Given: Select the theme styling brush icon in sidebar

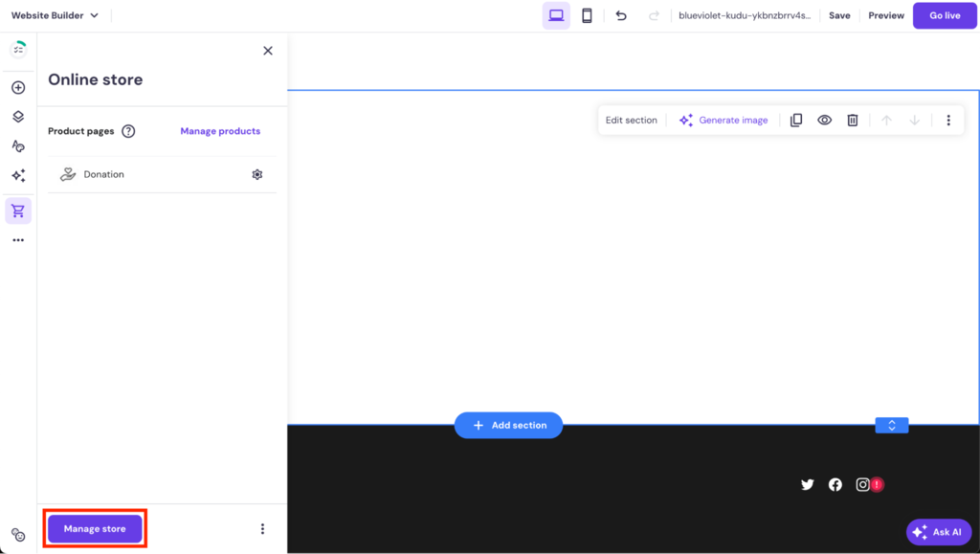Looking at the screenshot, I should [x=17, y=145].
